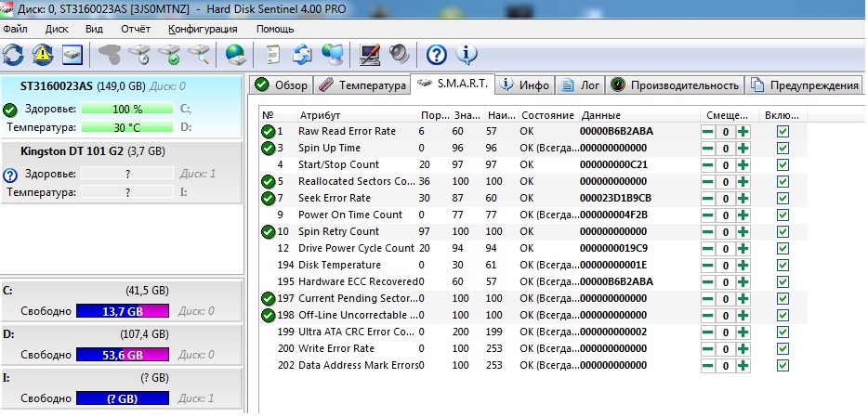This screenshot has width=868, height=417.
Task: Decrease the Start/Stop Count offset with minus
Action: tap(707, 164)
